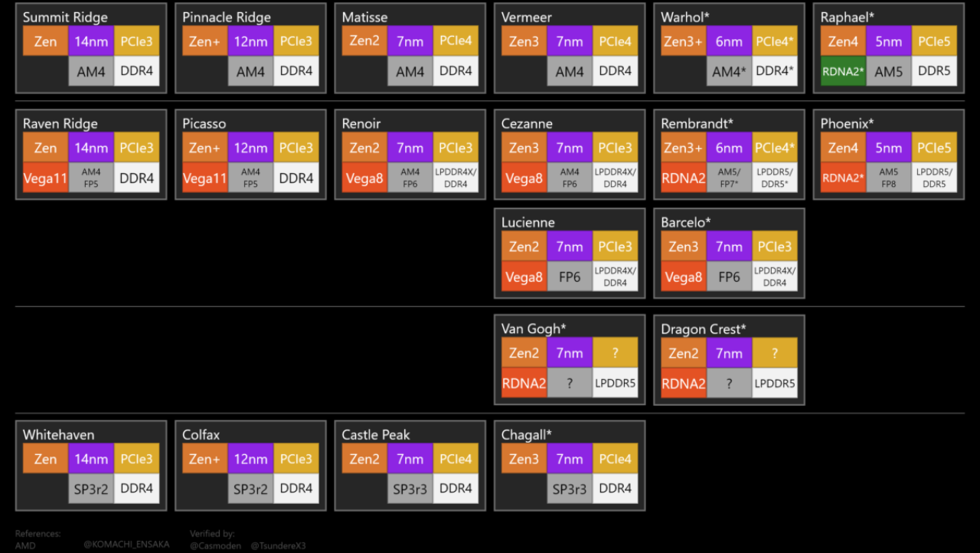This screenshot has width=980, height=553.
Task: Click AM5/FP7* cell in Rembrandt*
Action: click(729, 178)
